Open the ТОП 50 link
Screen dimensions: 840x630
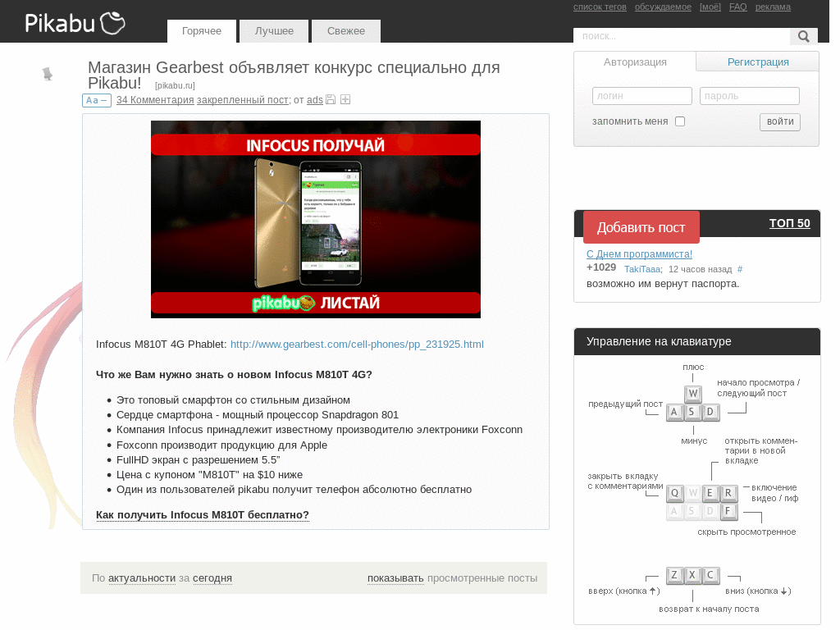(789, 223)
